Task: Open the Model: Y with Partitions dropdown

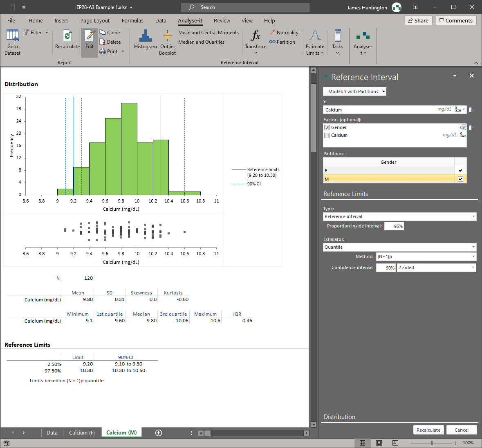Action: pos(354,91)
